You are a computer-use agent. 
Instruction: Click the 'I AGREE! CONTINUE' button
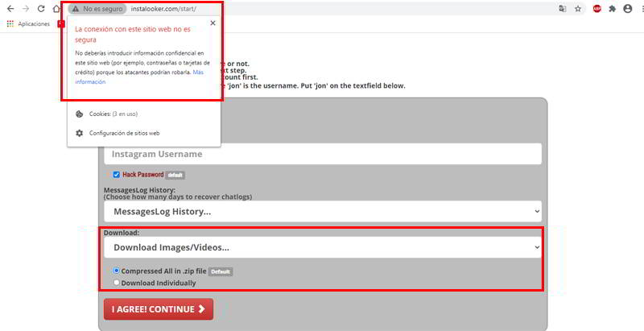(159, 308)
